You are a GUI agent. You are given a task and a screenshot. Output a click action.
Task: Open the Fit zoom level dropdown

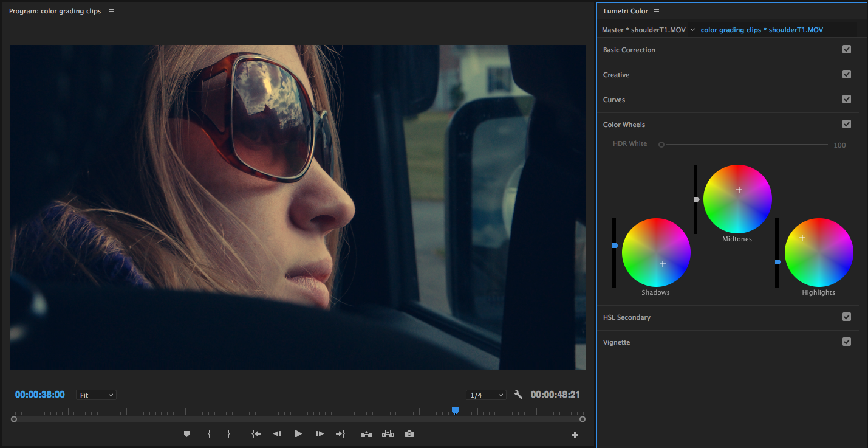point(95,395)
